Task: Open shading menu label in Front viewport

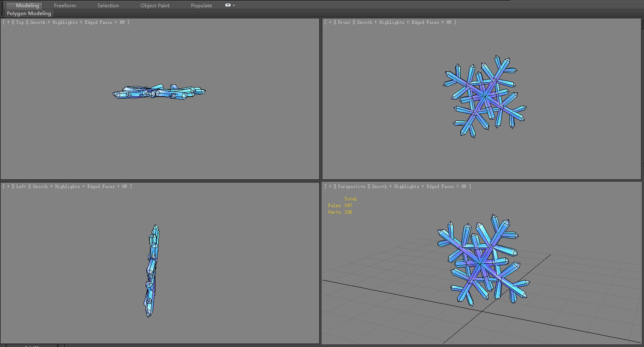Action: coord(404,22)
